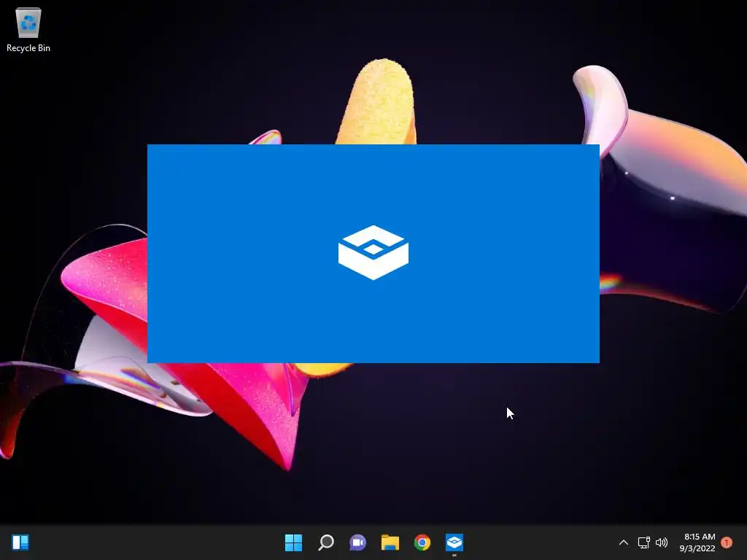The height and width of the screenshot is (560, 747).
Task: Click the 9/3/2022 date text
Action: point(697,548)
